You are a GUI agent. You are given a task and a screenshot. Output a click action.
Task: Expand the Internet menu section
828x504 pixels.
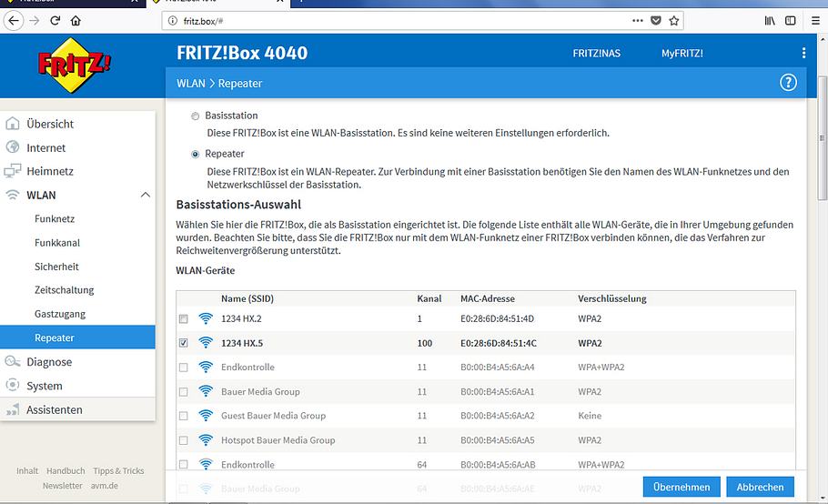coord(45,147)
